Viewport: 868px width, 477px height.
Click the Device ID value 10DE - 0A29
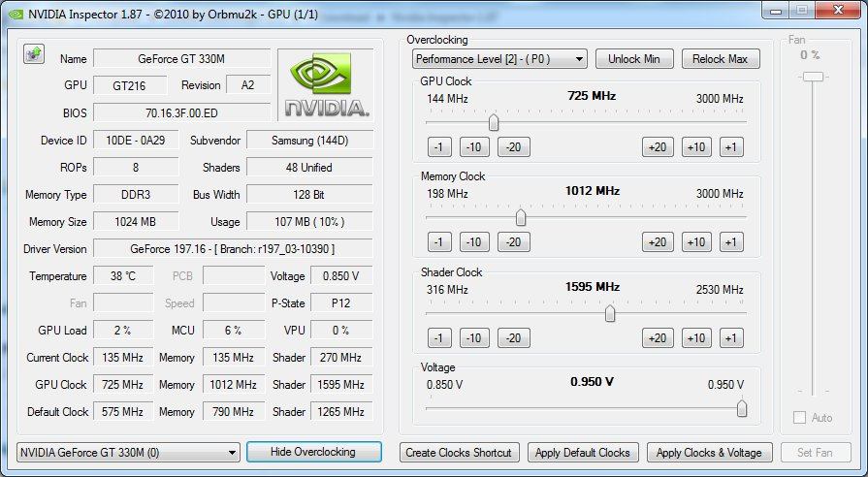click(x=136, y=140)
